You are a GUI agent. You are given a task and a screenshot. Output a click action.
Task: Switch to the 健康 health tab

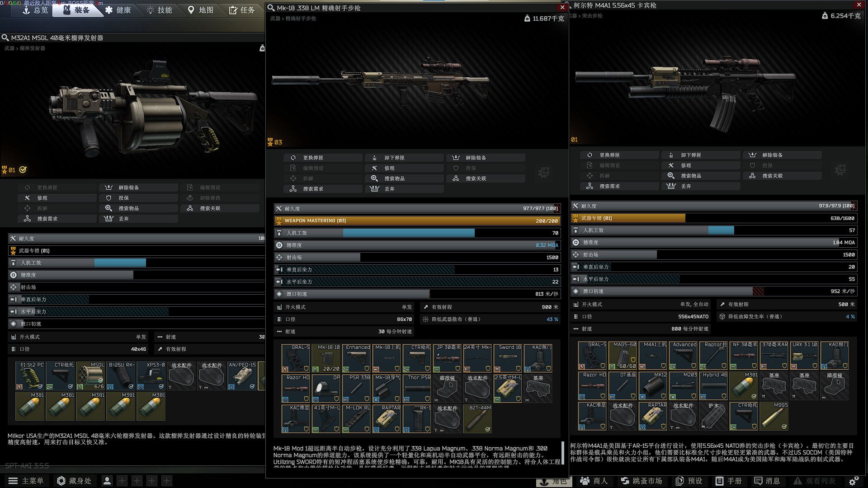point(118,10)
